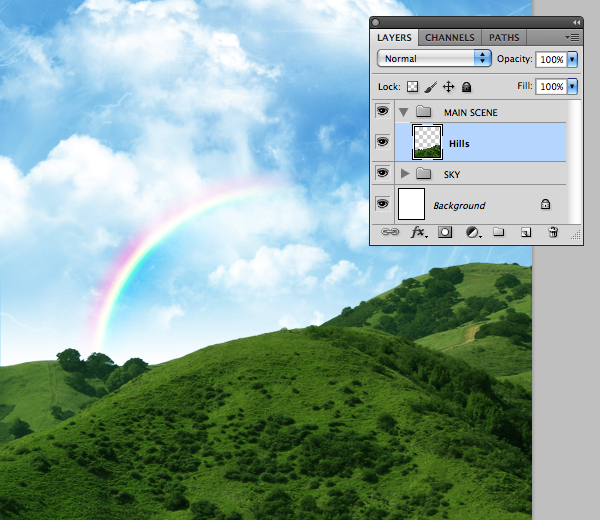
Task: Open the Layers panel options menu
Action: (572, 37)
